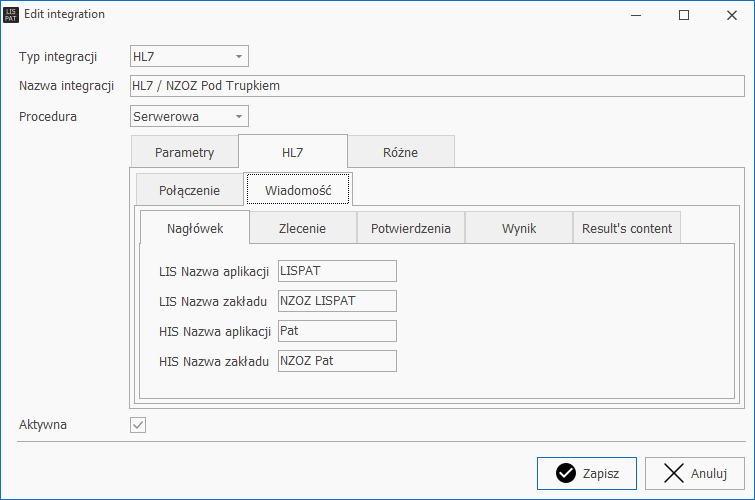Focus the LIS Nazwa aplikacji field
This screenshot has width=755, height=500.
tap(337, 271)
